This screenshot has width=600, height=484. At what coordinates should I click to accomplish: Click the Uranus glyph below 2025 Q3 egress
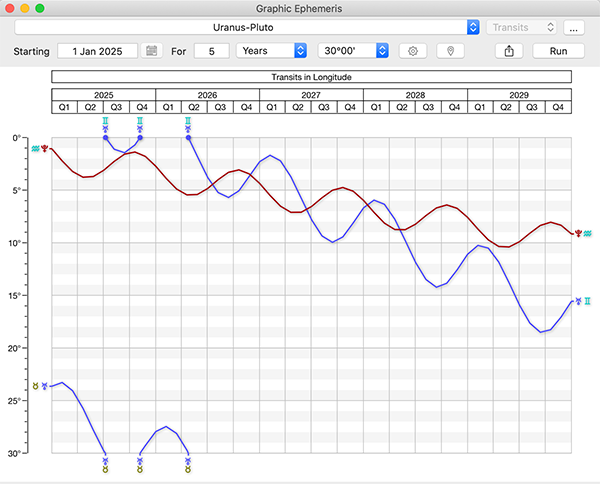(x=106, y=460)
